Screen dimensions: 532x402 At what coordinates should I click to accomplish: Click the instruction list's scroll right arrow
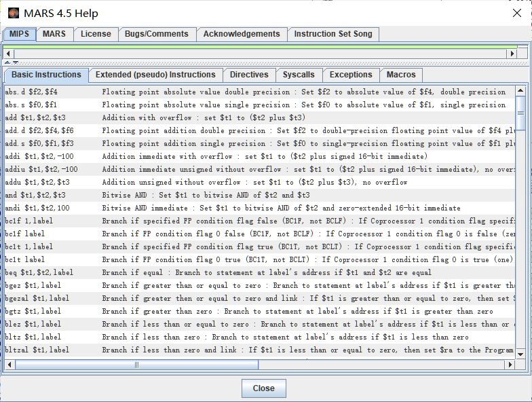[510, 365]
